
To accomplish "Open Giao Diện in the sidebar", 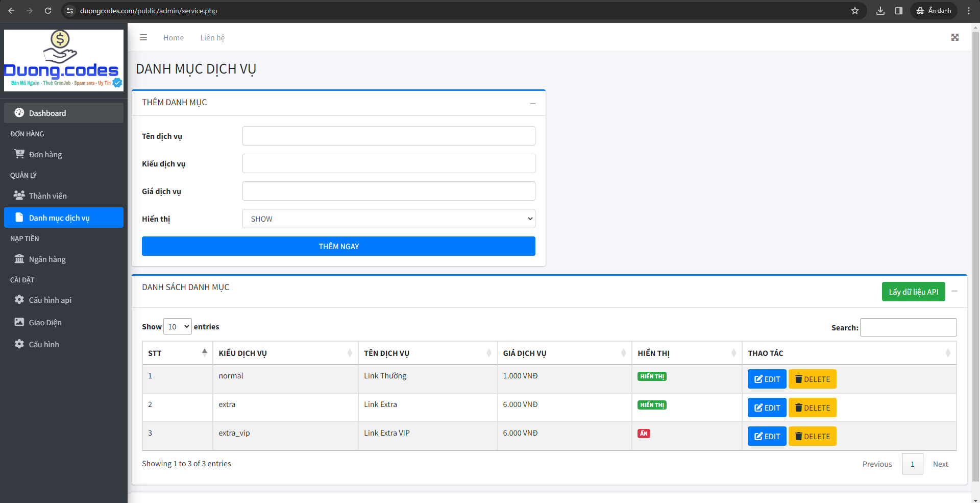I will [45, 322].
